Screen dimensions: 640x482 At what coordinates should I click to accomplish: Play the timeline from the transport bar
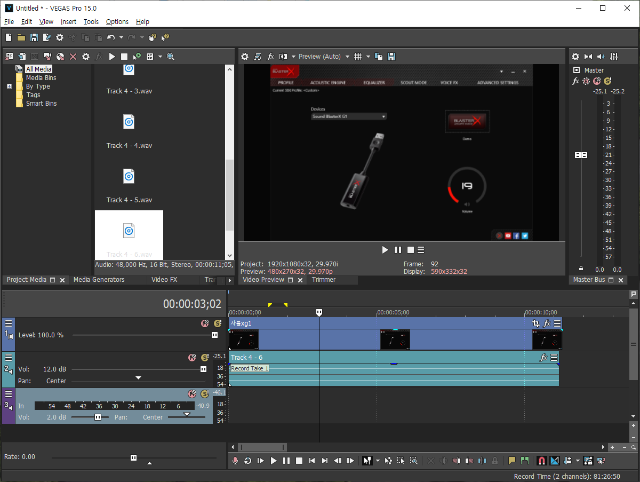pos(273,461)
